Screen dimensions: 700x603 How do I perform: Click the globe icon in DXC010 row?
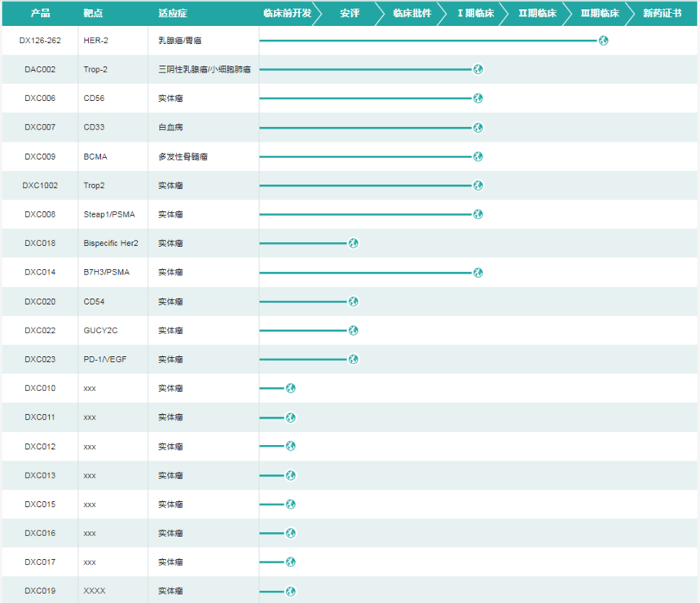pos(290,388)
